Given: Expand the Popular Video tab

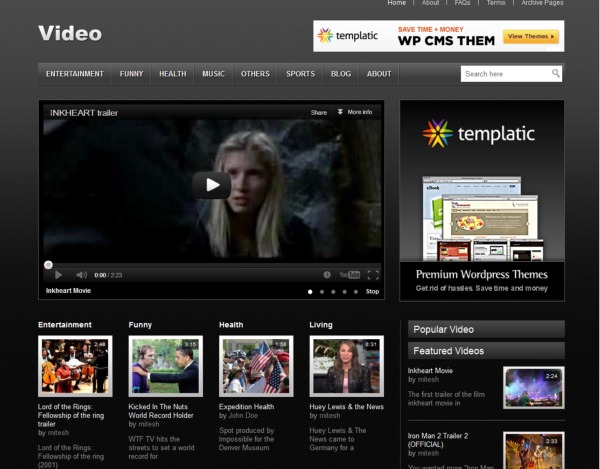Looking at the screenshot, I should click(x=486, y=329).
